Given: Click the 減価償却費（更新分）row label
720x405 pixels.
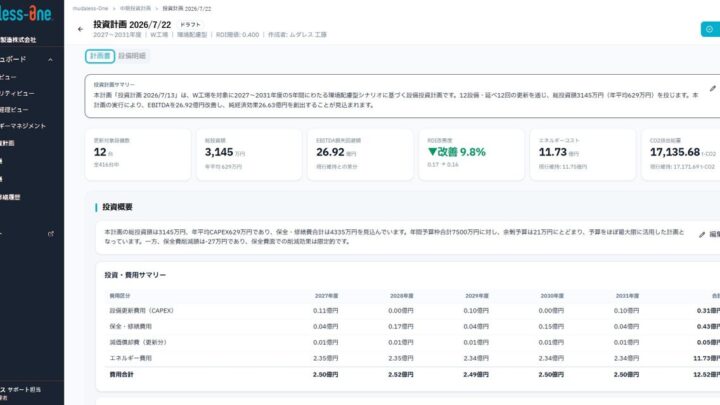Looking at the screenshot, I should (138, 343).
